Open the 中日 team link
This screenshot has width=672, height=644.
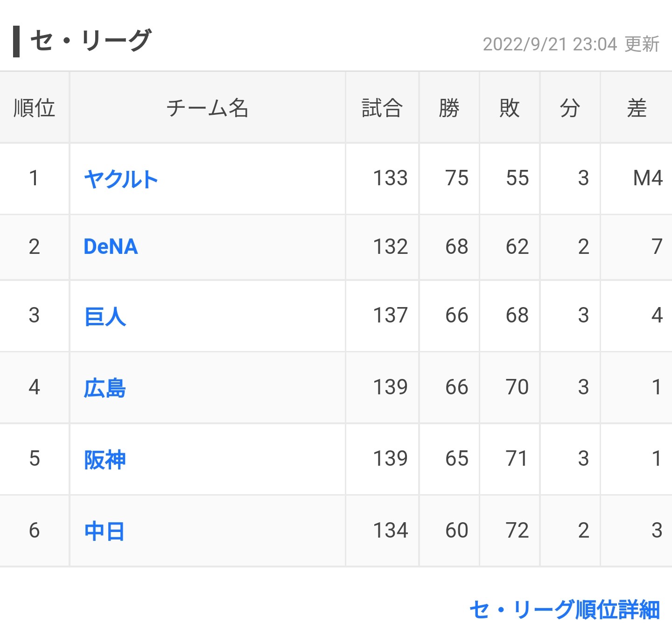(x=105, y=531)
